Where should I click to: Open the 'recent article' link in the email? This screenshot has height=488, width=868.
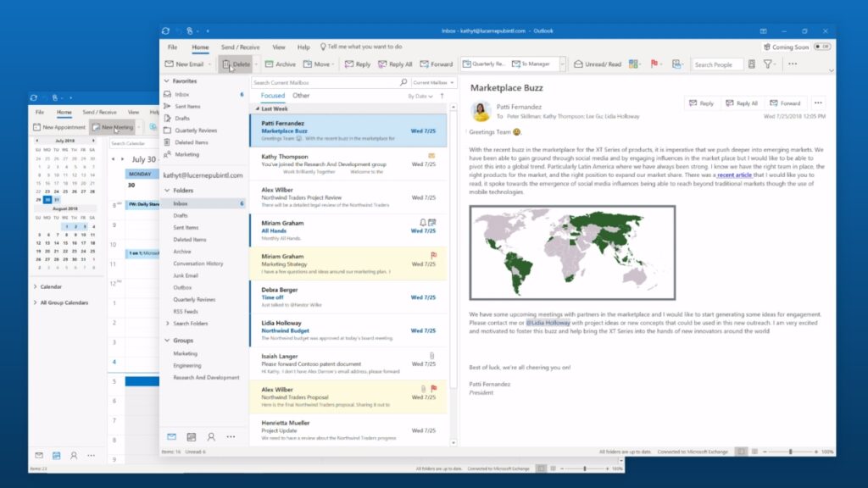coord(734,175)
